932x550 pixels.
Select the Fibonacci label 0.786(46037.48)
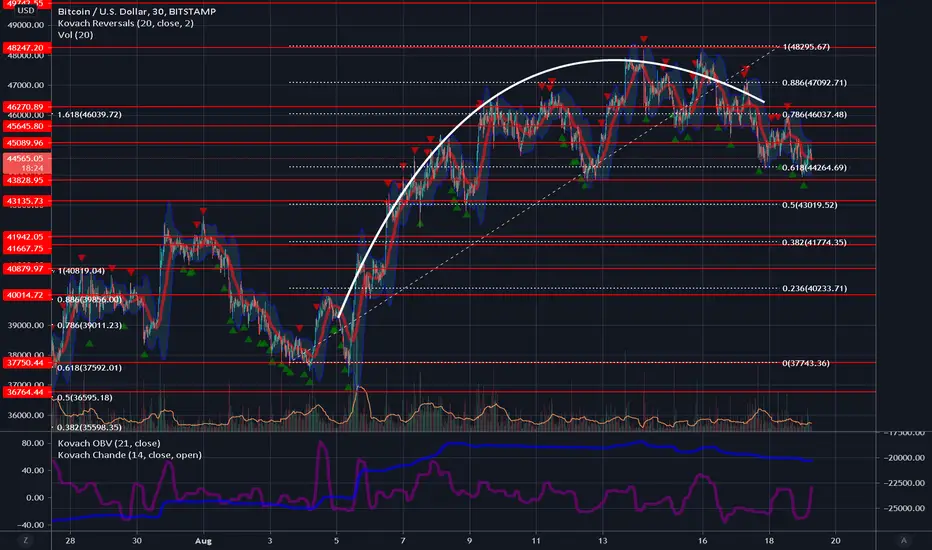[814, 114]
